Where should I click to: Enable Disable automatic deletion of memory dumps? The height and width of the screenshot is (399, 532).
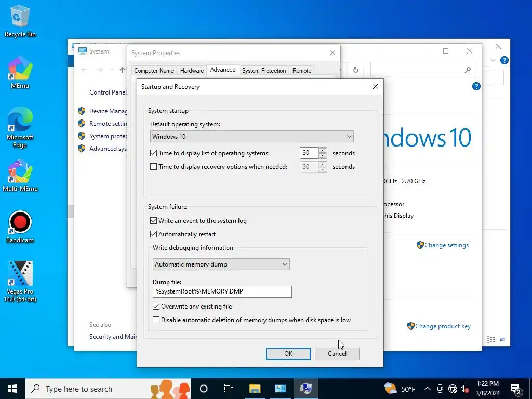pyautogui.click(x=156, y=320)
